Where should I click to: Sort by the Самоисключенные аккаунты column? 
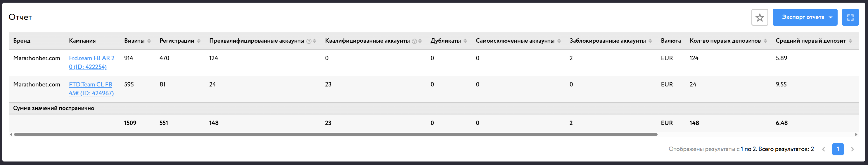(559, 41)
